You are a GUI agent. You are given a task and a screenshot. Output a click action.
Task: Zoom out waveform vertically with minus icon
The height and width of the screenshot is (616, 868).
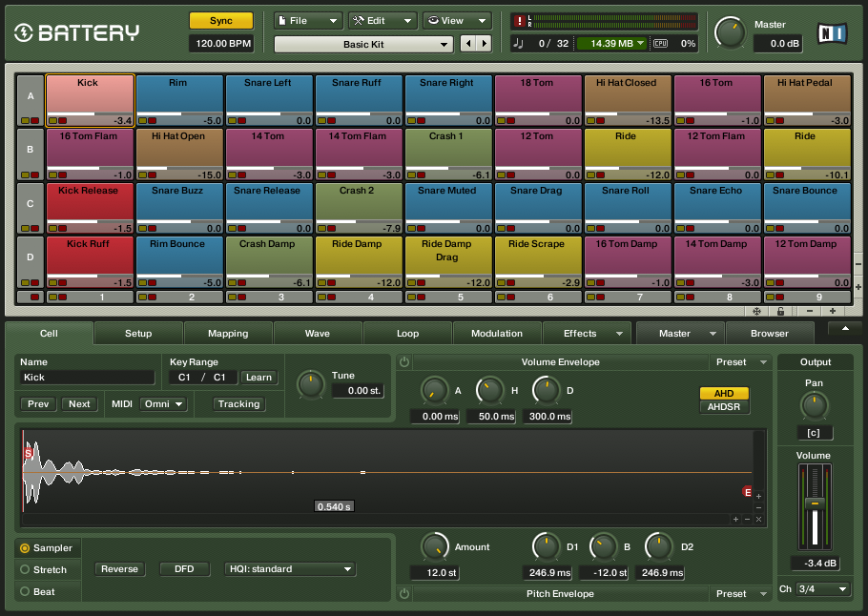[759, 507]
